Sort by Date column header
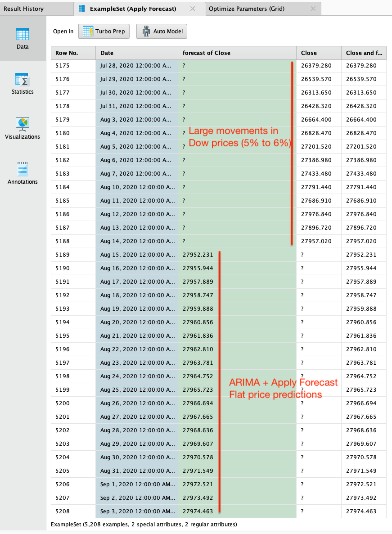Viewport: 392px width, 534px height. point(137,53)
